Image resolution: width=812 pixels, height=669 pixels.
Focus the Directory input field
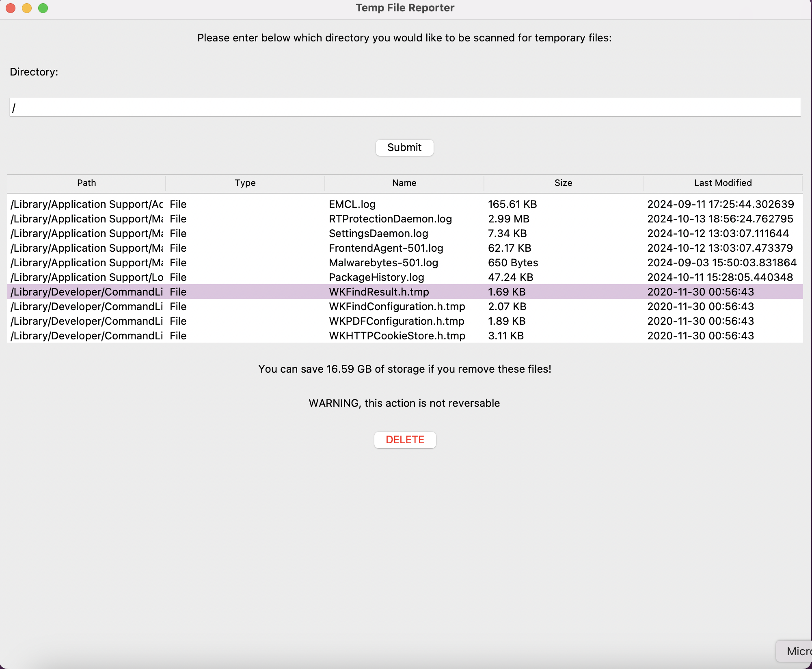pyautogui.click(x=405, y=108)
